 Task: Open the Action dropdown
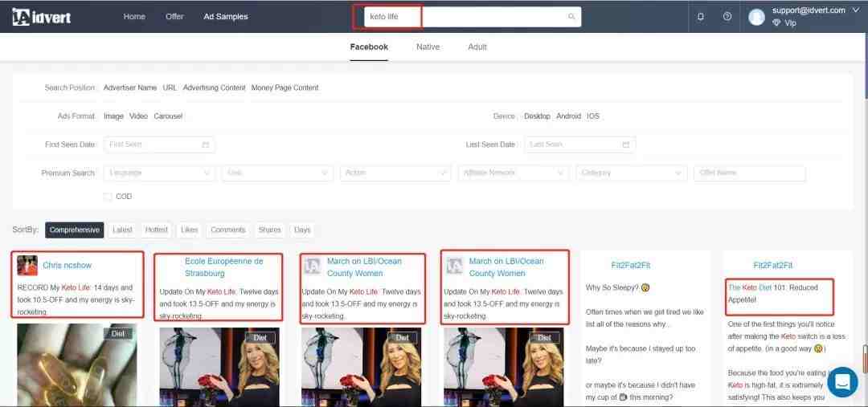(x=395, y=173)
